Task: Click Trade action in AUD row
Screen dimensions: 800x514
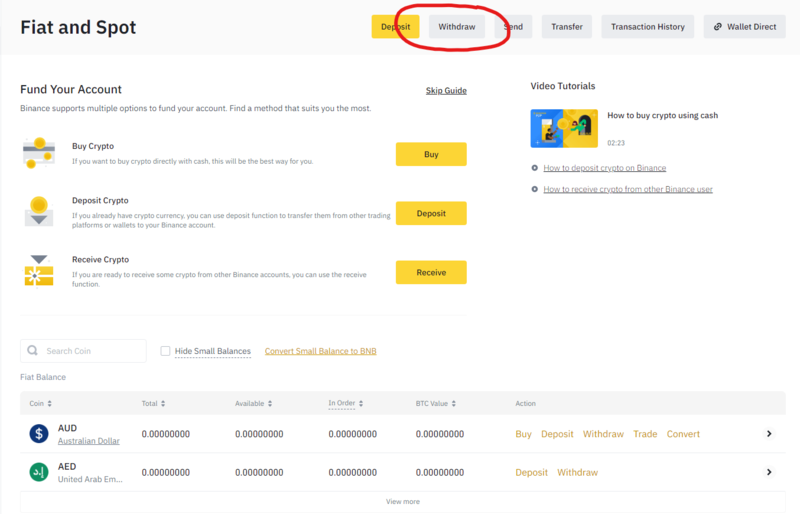Action: 645,434
